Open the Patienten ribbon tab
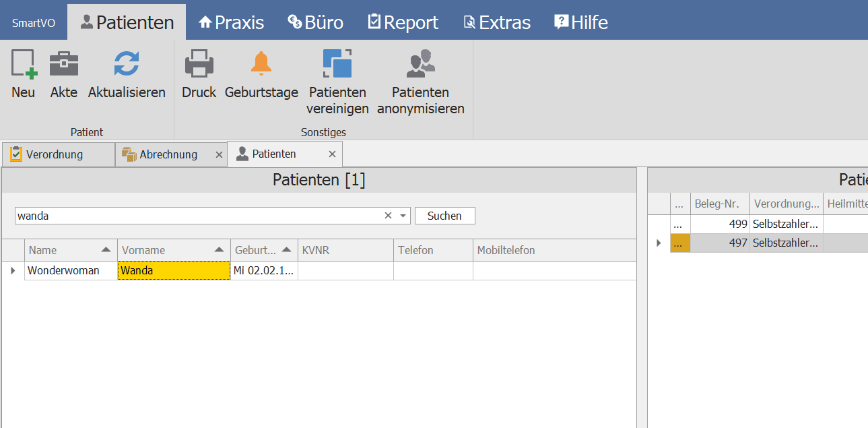 tap(127, 22)
